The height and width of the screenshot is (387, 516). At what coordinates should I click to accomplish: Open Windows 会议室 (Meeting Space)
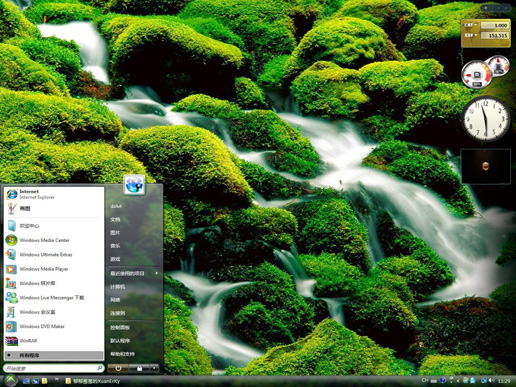[x=53, y=312]
